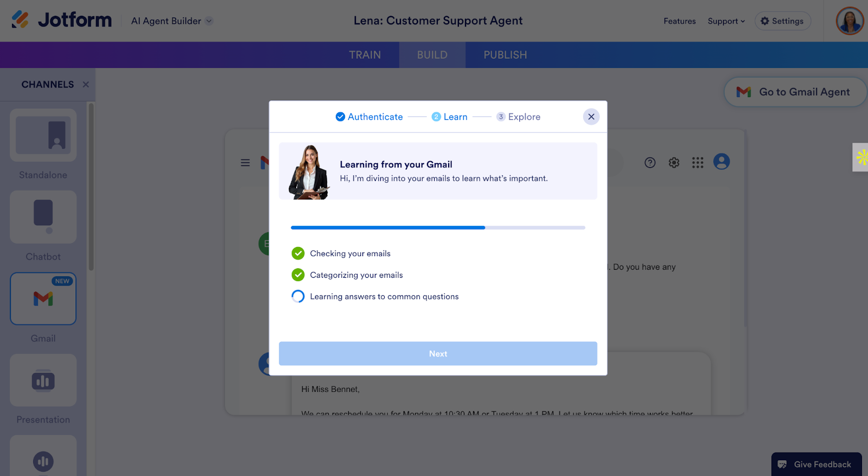The image size is (868, 476).
Task: Click the Go to Gmail Agent button
Action: point(795,92)
